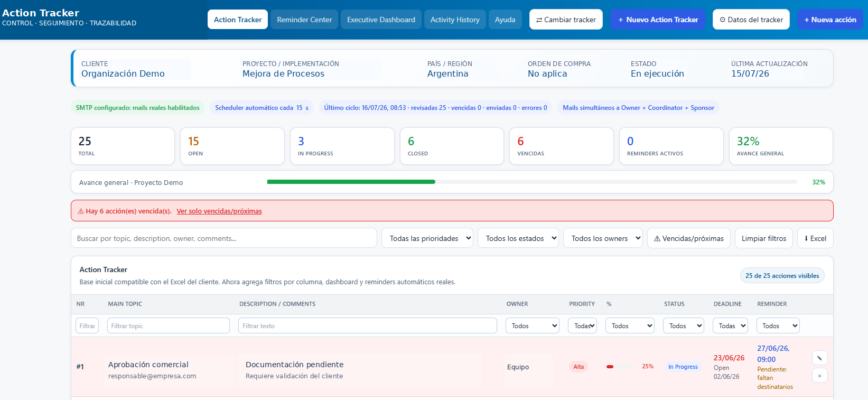
Task: Add a Nueva acción
Action: pyautogui.click(x=830, y=20)
